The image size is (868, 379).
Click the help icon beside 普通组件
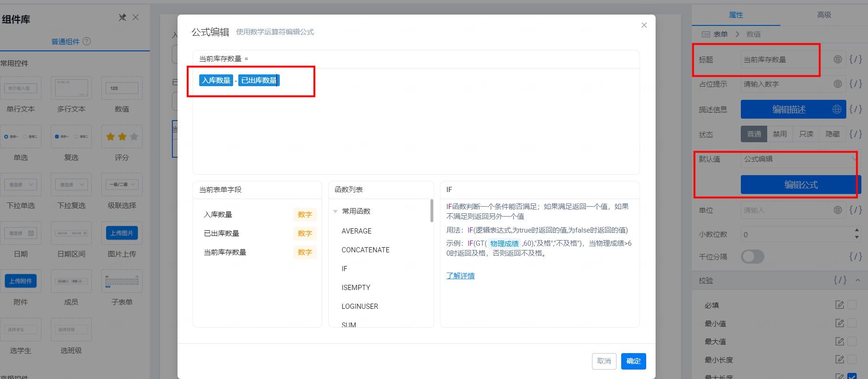(x=87, y=41)
